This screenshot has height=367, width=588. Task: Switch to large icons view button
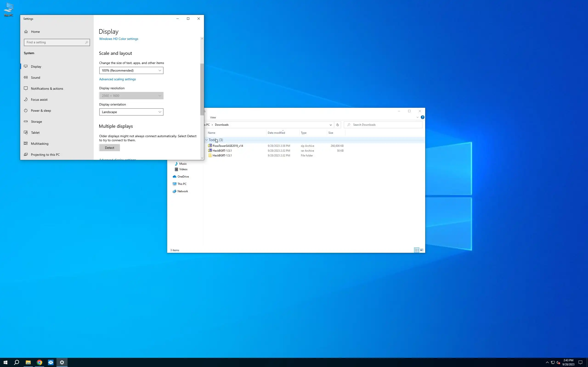[422, 250]
